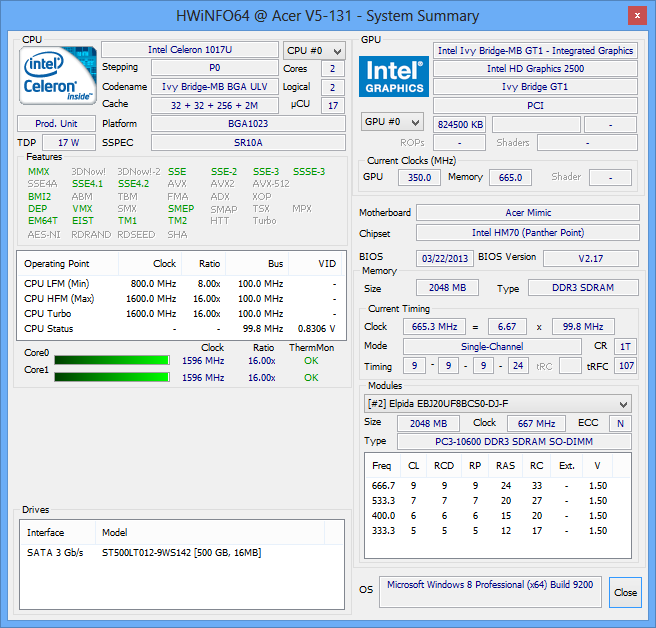Click the BGA1023 platform field
The width and height of the screenshot is (656, 628).
(248, 124)
